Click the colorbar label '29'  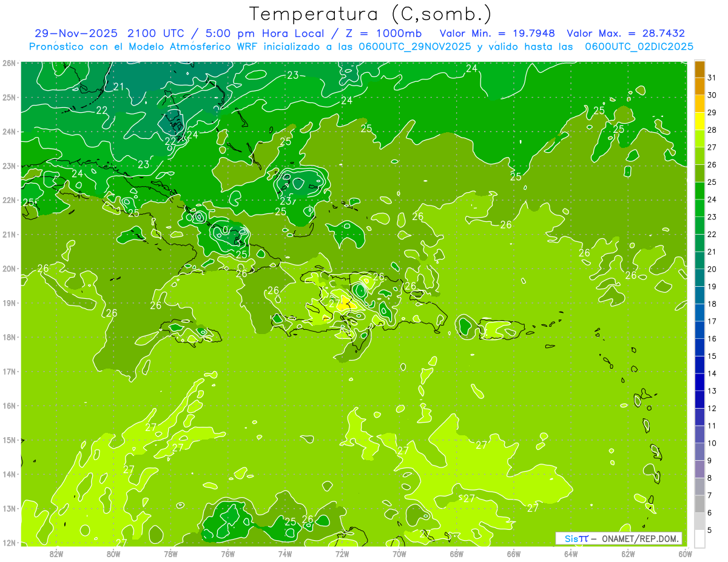click(712, 113)
